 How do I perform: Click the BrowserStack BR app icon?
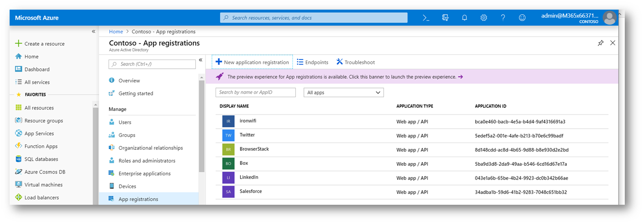(x=228, y=149)
